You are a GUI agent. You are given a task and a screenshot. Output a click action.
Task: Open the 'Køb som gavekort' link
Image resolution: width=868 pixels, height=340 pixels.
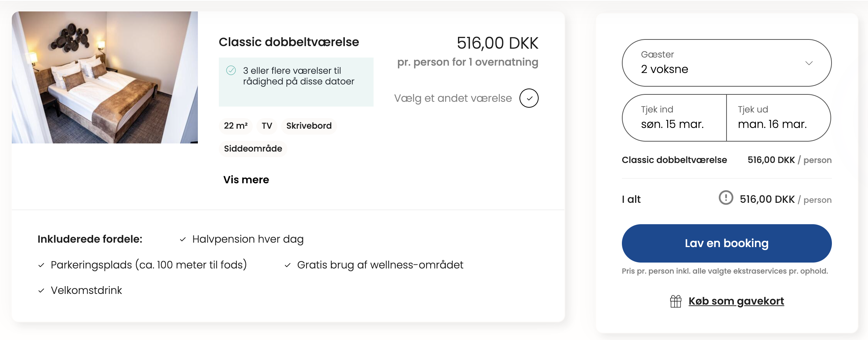(736, 301)
